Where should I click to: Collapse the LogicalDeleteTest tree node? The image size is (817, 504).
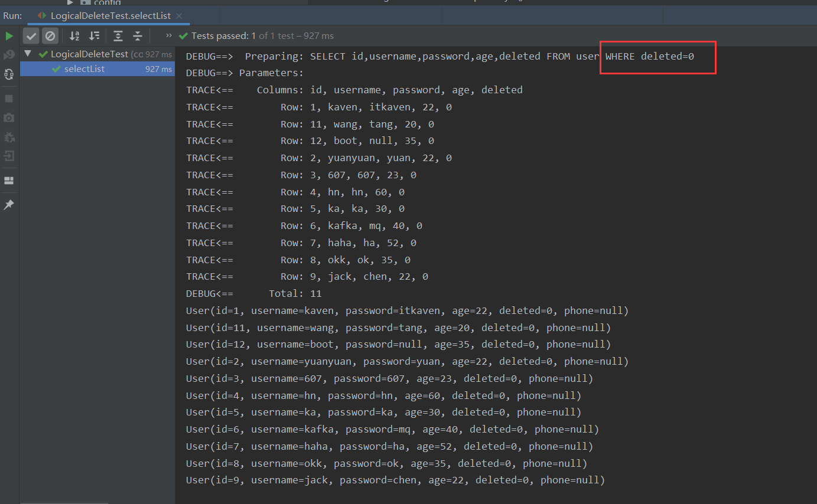click(27, 54)
